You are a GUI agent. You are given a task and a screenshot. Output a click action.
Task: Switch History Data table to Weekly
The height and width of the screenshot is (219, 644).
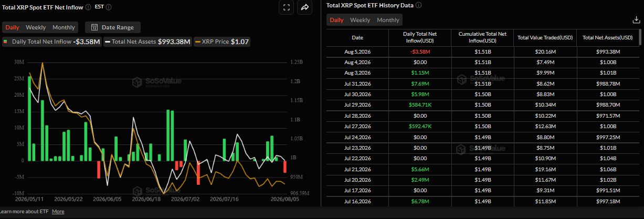coord(360,20)
